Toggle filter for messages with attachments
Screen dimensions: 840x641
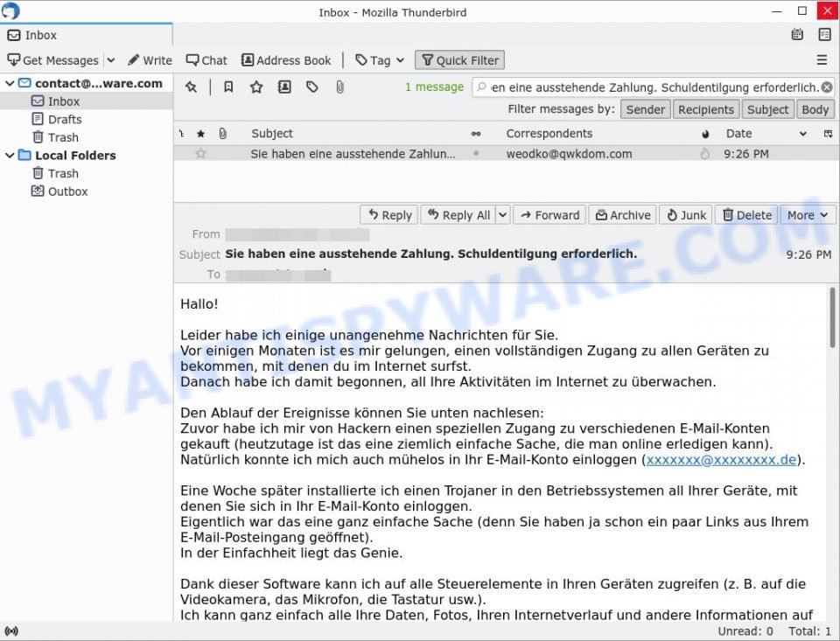[x=339, y=87]
